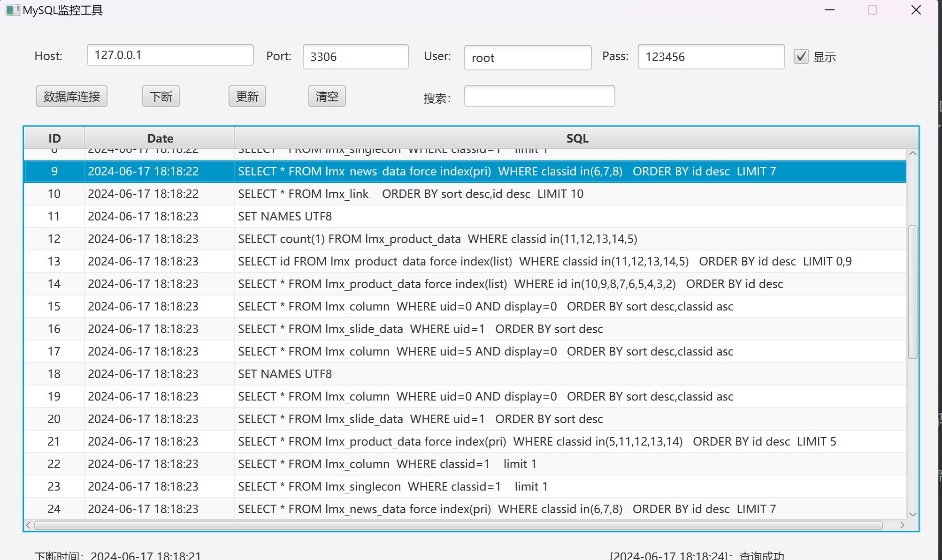The image size is (942, 560).
Task: Select row 18 SET NAMES UTF8
Action: [x=465, y=374]
